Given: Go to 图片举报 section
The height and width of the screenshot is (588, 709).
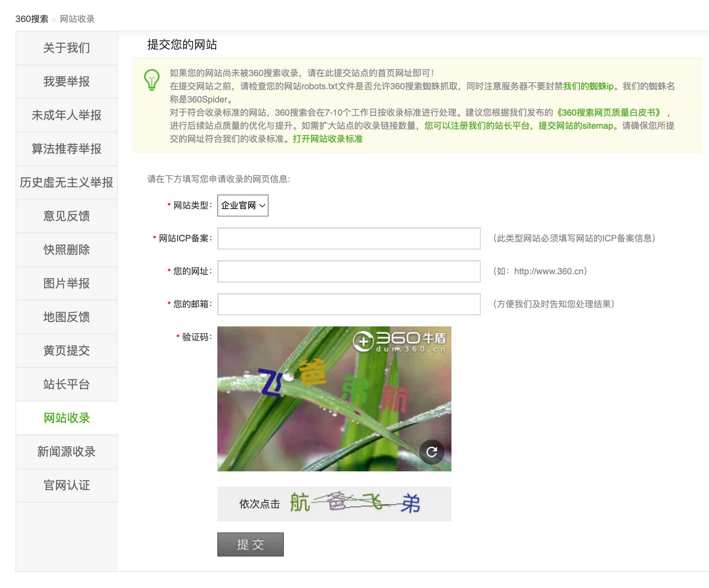Looking at the screenshot, I should pyautogui.click(x=67, y=283).
